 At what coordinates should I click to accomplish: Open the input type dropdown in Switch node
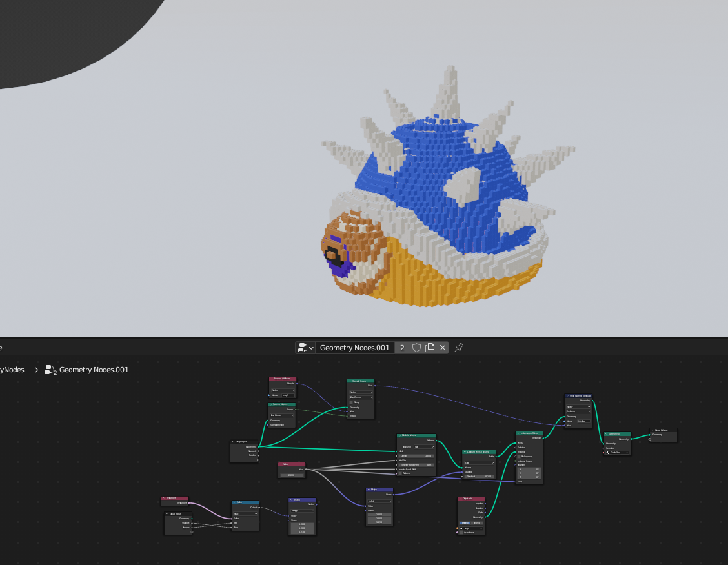click(x=245, y=514)
